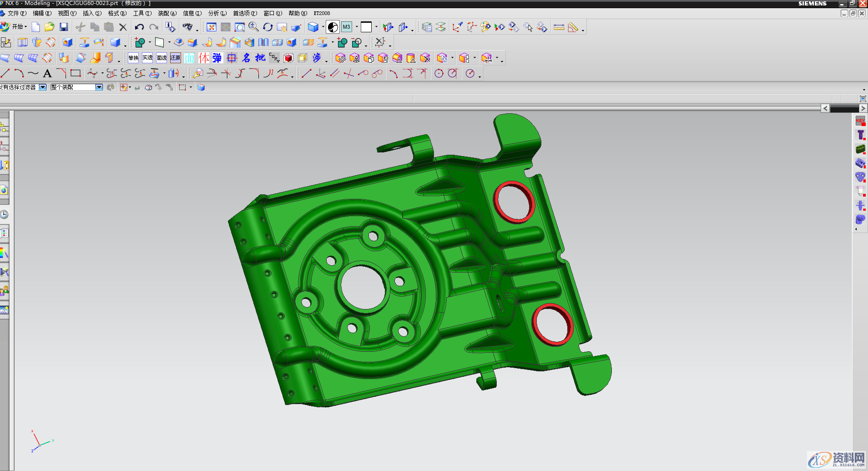The width and height of the screenshot is (868, 471).
Task: Click the Open folder icon
Action: pyautogui.click(x=50, y=27)
